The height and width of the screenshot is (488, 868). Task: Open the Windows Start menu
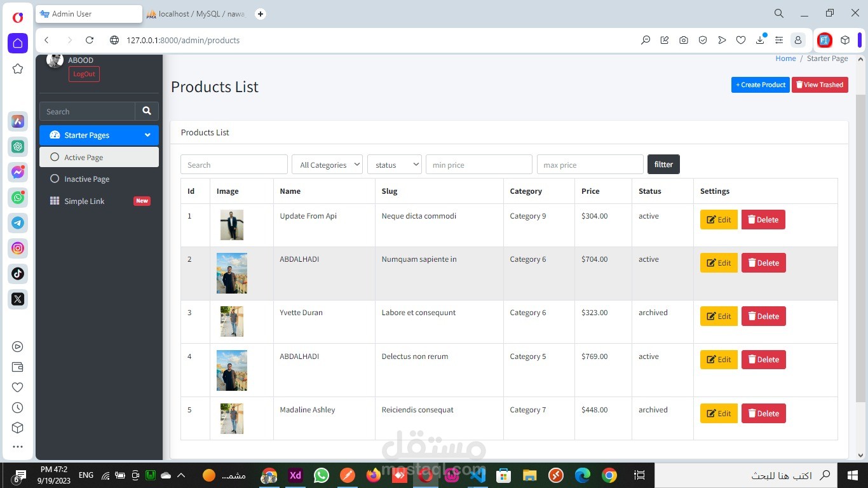point(853,475)
